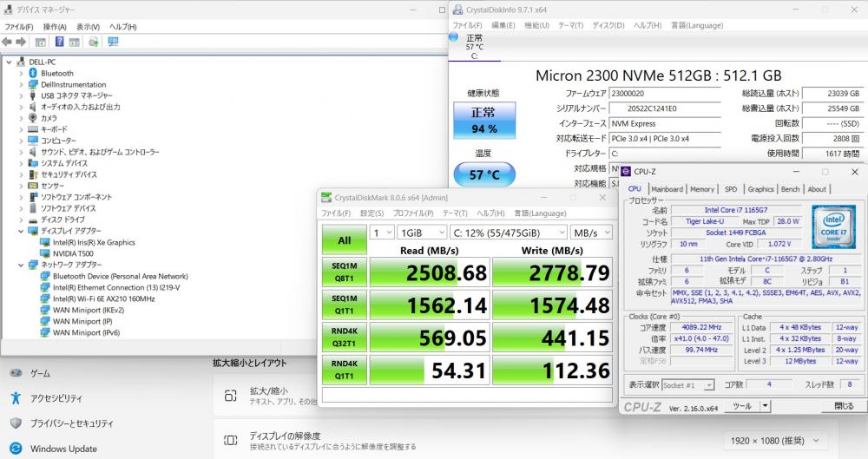Click the 正常 94 % health status button
This screenshot has width=868, height=459.
(484, 120)
